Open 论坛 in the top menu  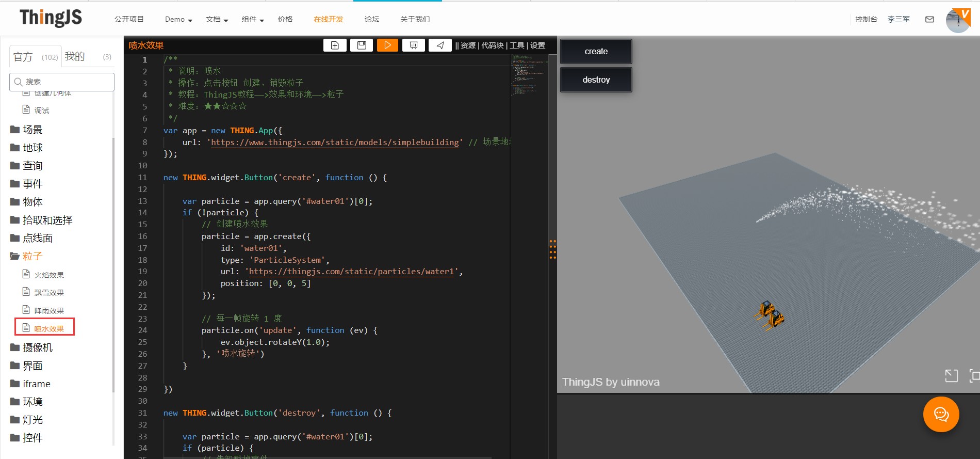(372, 19)
